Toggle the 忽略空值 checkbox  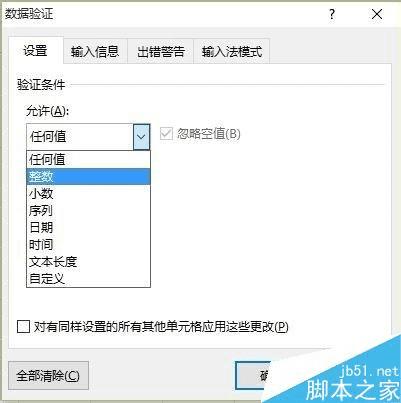166,134
